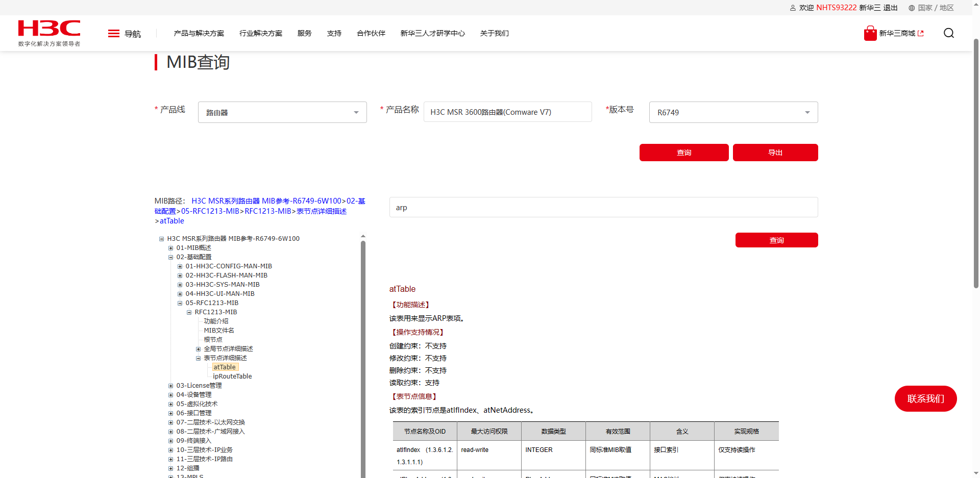Open 产品与解决方案 menu
980x478 pixels.
click(x=199, y=33)
